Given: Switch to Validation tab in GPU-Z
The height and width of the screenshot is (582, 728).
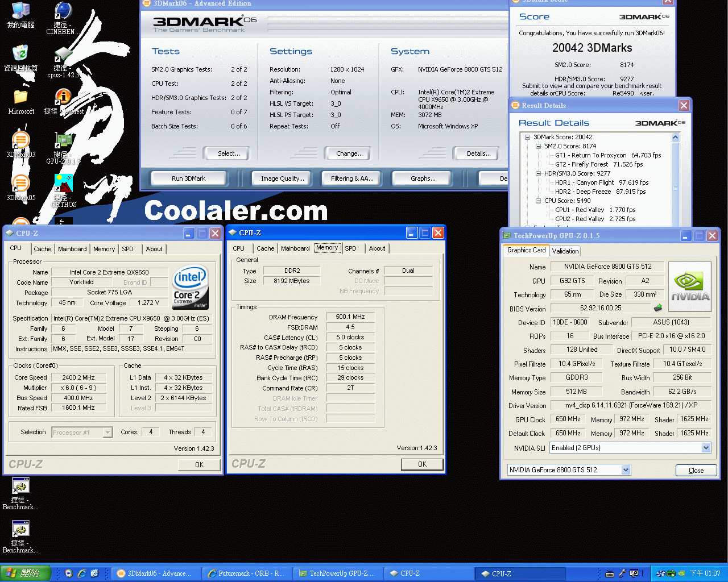Looking at the screenshot, I should [x=565, y=251].
